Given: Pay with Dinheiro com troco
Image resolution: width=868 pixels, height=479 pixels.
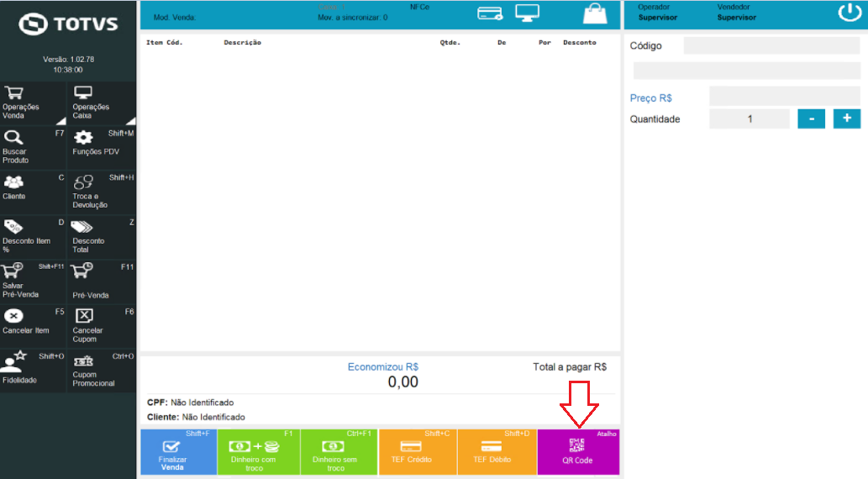Looking at the screenshot, I should (259, 452).
